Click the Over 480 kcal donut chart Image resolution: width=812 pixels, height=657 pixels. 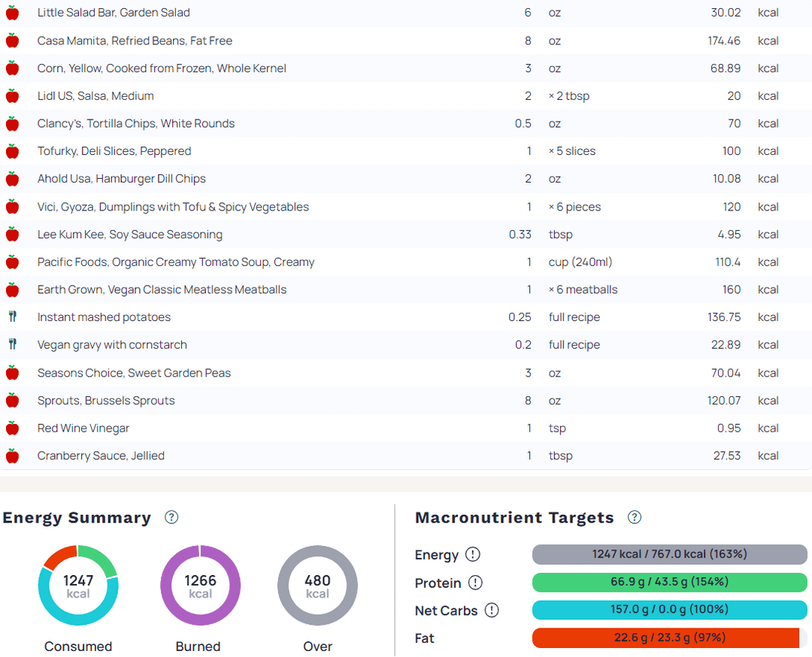[317, 586]
